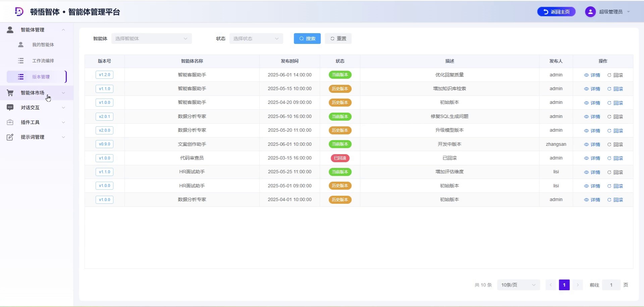Click the 对话交互 chat bubble icon
The image size is (644, 307).
pyautogui.click(x=10, y=108)
